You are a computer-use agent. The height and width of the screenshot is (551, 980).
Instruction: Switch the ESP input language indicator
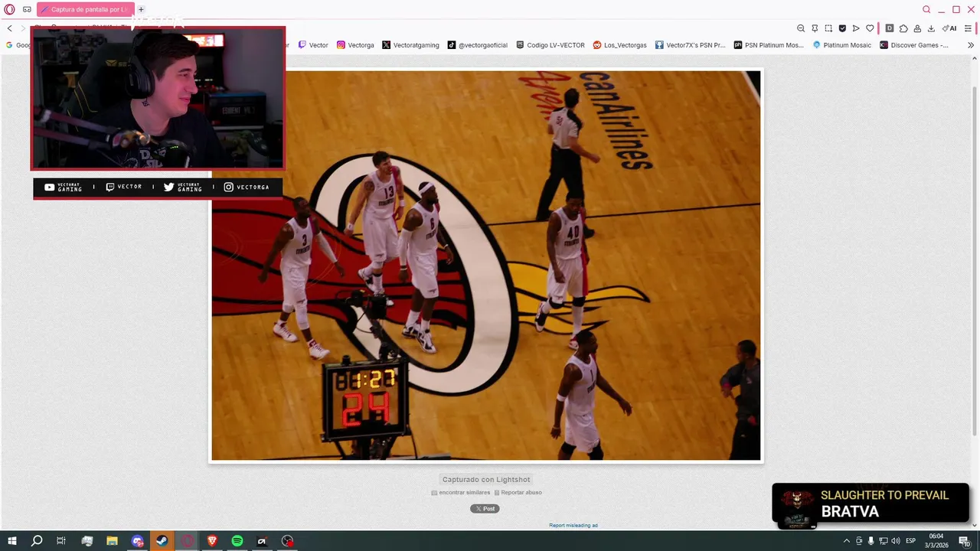pyautogui.click(x=911, y=541)
